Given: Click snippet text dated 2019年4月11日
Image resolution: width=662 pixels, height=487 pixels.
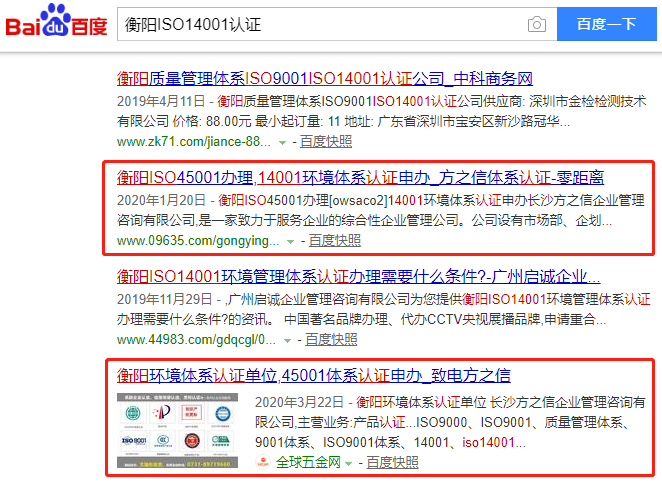Looking at the screenshot, I should 381,112.
